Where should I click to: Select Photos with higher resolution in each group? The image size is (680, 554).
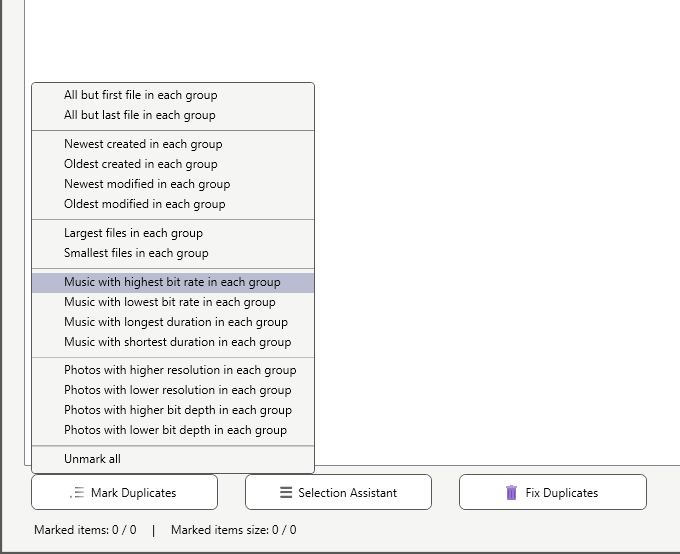click(173, 370)
